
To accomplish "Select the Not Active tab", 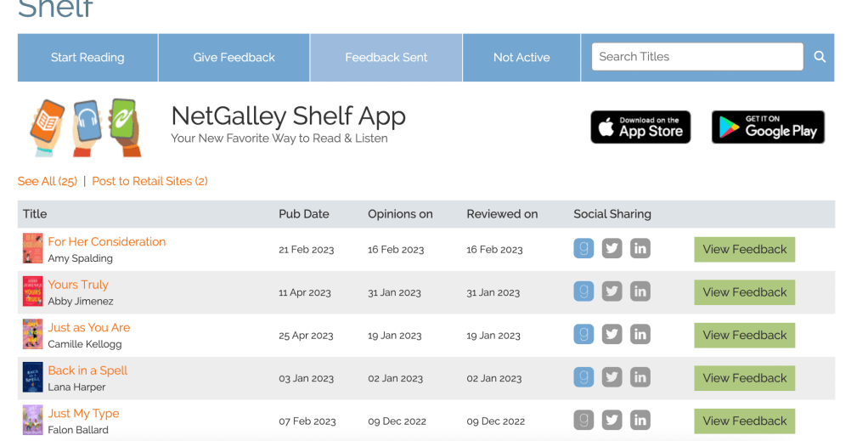I will 521,58.
